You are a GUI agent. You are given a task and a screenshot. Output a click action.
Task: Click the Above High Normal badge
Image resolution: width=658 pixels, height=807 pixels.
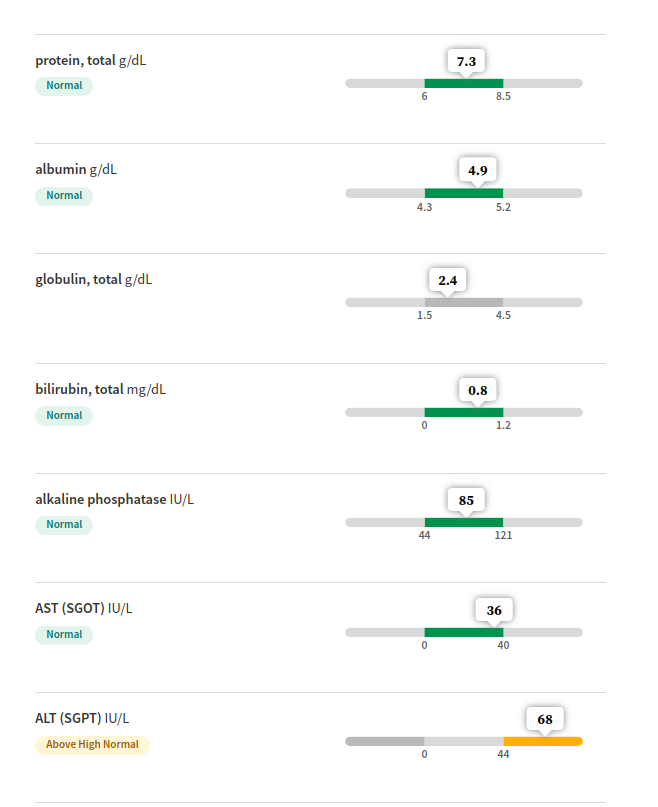tap(92, 745)
